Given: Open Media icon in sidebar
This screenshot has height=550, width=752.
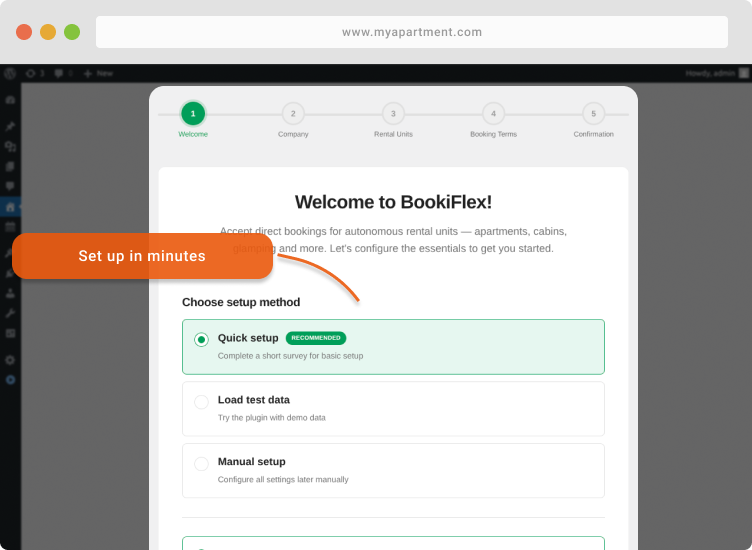Looking at the screenshot, I should 10,146.
